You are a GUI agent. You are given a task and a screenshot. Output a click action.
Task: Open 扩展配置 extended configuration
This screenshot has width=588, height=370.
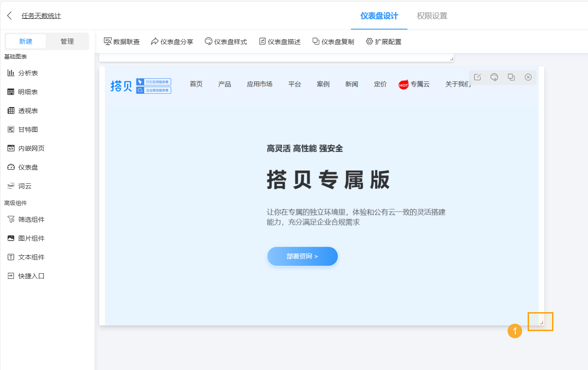(384, 41)
